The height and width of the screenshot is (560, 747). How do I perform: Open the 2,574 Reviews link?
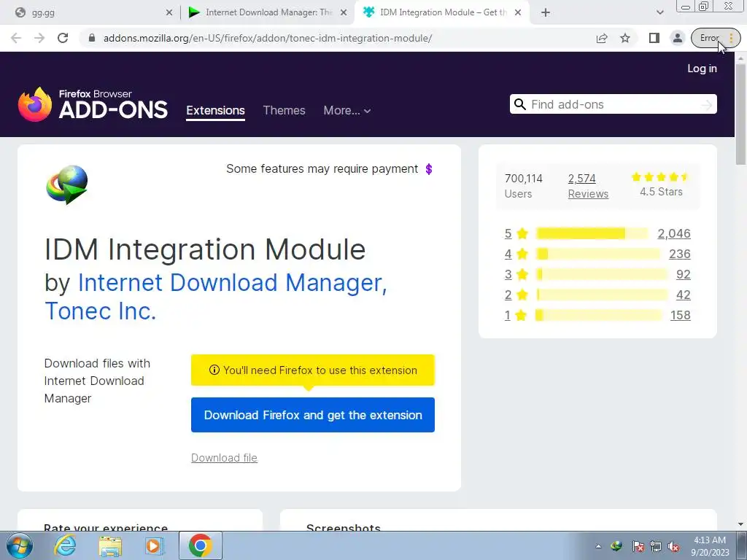pyautogui.click(x=588, y=186)
